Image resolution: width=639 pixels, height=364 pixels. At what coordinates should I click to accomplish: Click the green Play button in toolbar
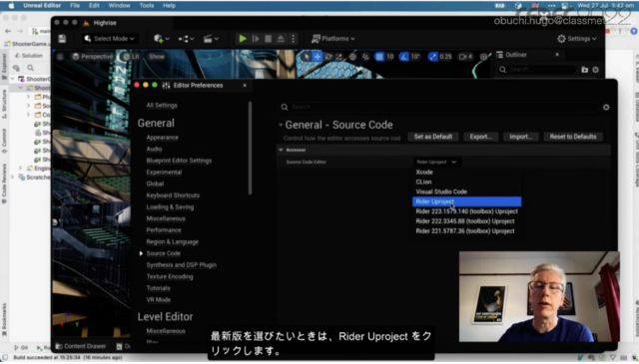click(x=243, y=39)
